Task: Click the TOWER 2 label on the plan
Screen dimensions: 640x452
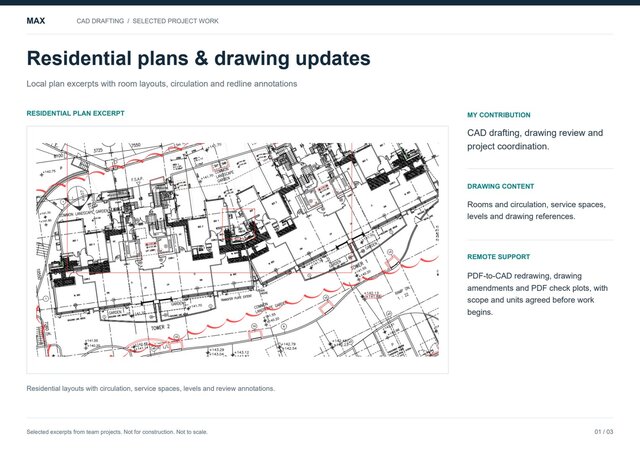Action: 160,328
